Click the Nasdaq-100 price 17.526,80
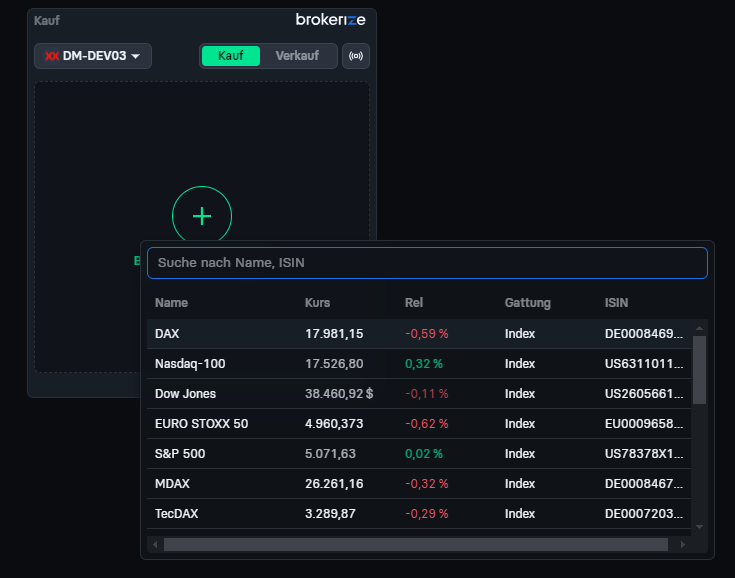The height and width of the screenshot is (578, 735). coord(334,364)
